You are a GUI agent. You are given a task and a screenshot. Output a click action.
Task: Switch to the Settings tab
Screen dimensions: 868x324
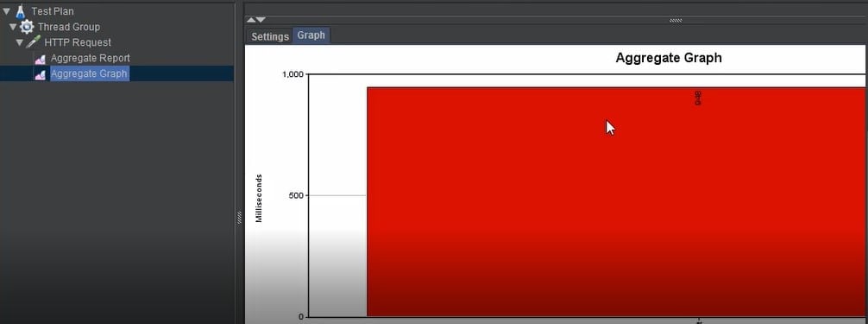[x=269, y=36]
